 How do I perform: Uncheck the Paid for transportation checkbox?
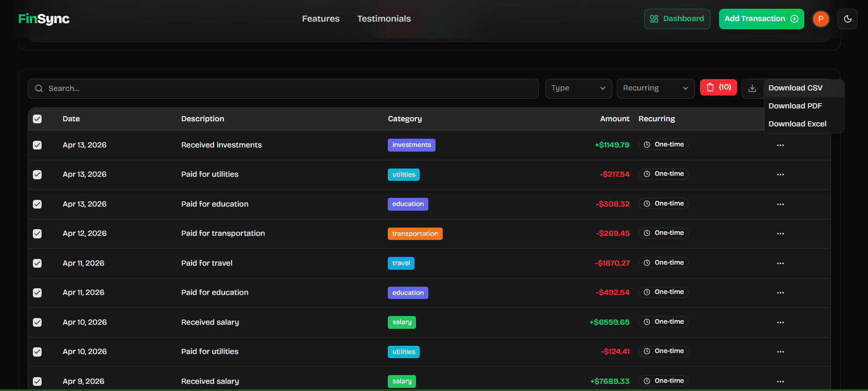37,234
